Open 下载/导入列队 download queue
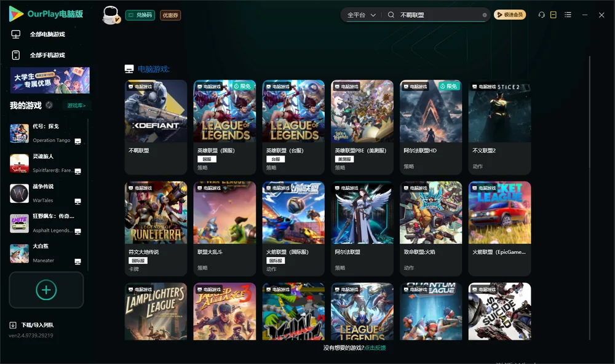615x364 pixels. tap(38, 325)
